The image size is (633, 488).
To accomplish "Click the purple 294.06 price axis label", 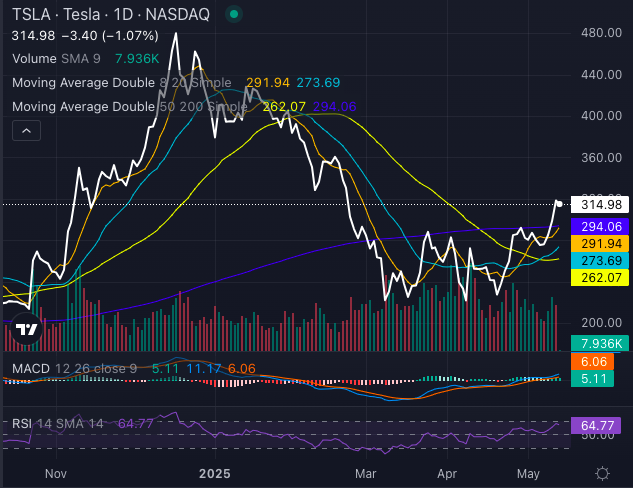I will [x=600, y=226].
